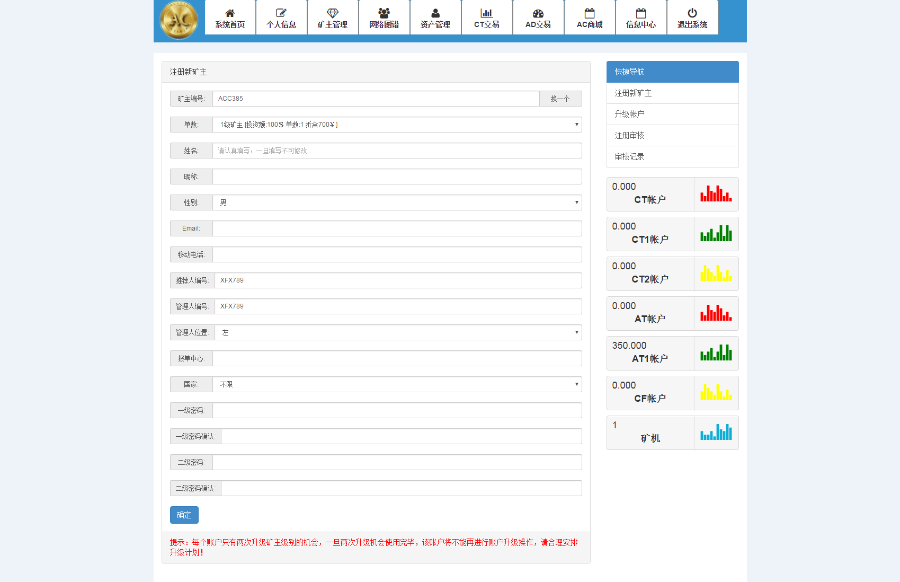The height and width of the screenshot is (582, 900).
Task: Click the 管理人编号 field containing XFX789
Action: [398, 306]
